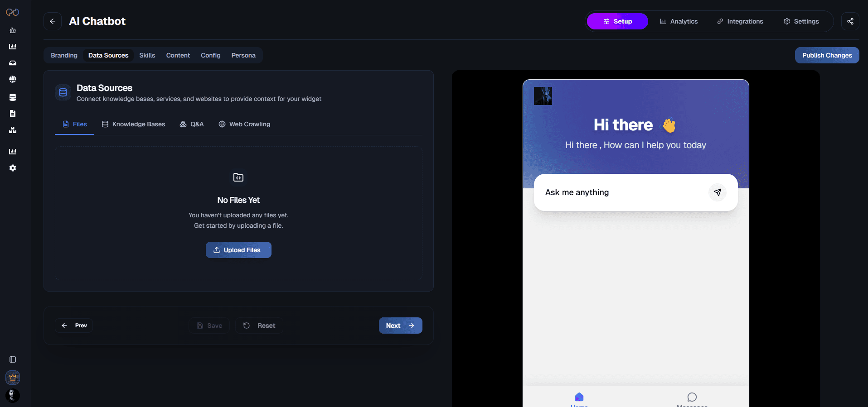
Task: Click the empty folder icon above No Files Yet
Action: tap(238, 177)
